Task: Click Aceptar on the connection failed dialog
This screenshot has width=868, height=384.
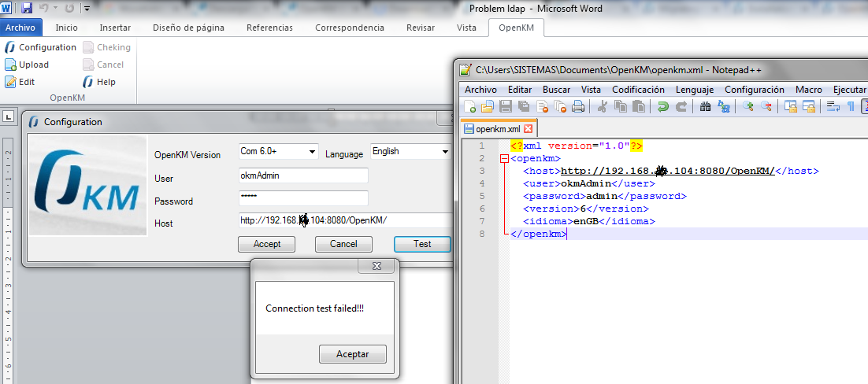Action: pos(352,354)
